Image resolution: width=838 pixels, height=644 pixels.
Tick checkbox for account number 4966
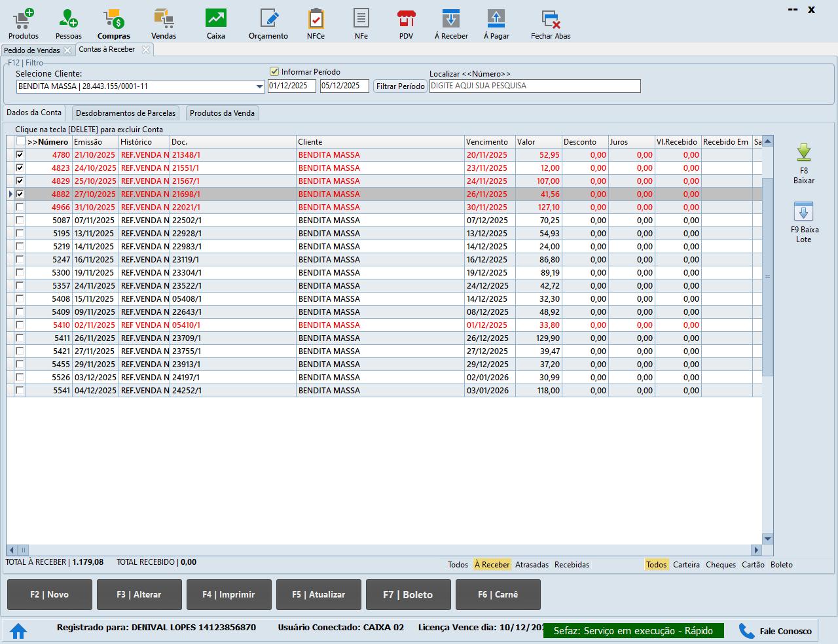point(20,207)
